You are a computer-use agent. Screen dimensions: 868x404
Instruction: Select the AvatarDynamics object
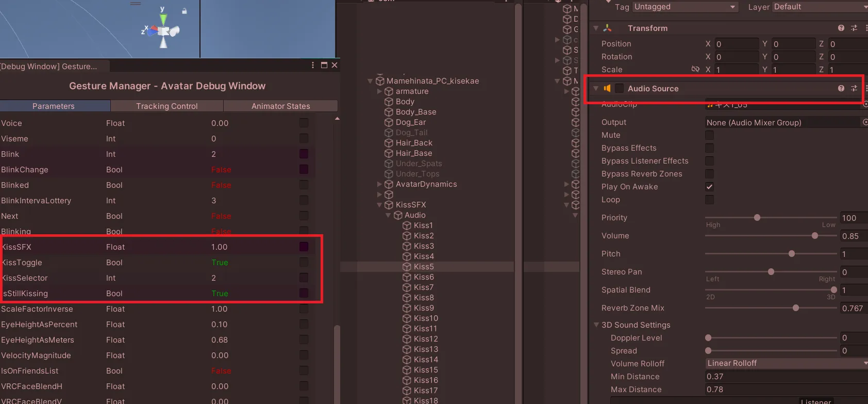tap(426, 184)
